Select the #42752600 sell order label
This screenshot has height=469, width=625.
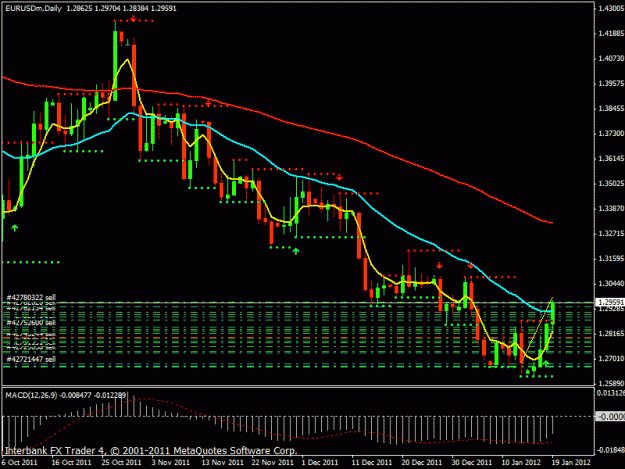[x=31, y=322]
